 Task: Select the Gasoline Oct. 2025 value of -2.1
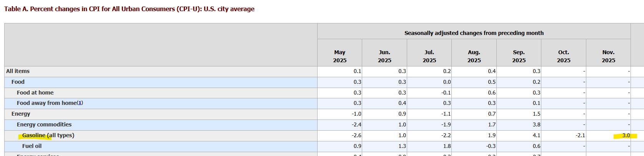pos(580,135)
